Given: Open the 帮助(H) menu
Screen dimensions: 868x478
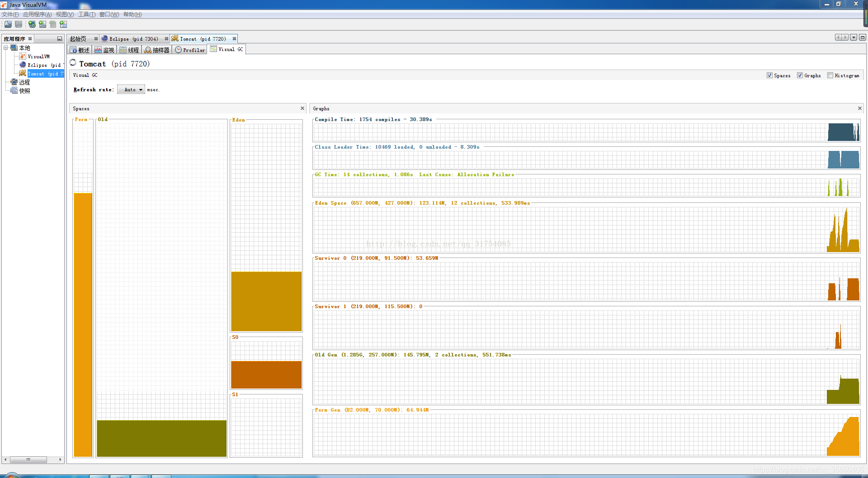Looking at the screenshot, I should coord(132,14).
